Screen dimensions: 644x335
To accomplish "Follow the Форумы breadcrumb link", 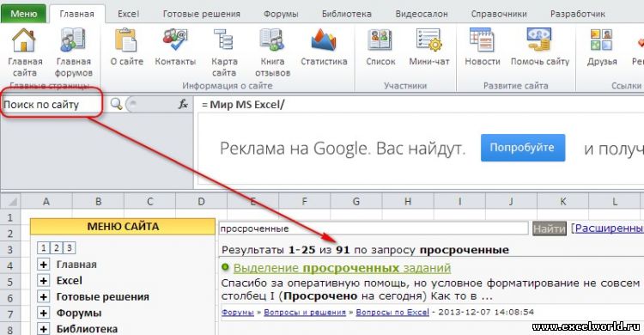I will [237, 312].
